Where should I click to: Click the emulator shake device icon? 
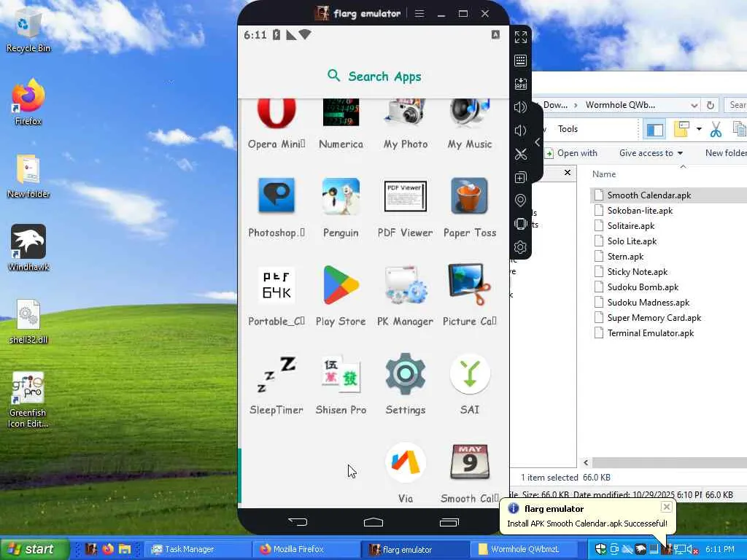point(521,224)
